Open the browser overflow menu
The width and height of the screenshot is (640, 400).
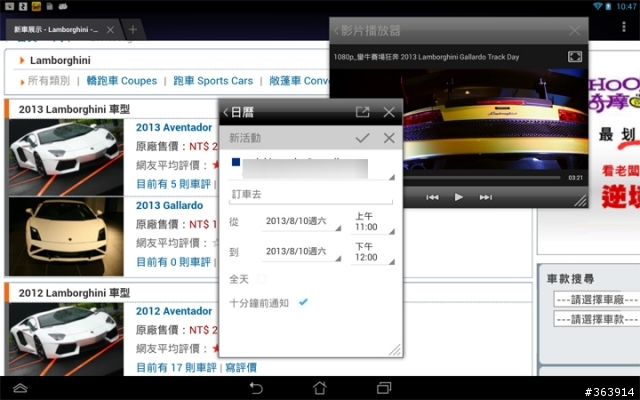point(623,27)
